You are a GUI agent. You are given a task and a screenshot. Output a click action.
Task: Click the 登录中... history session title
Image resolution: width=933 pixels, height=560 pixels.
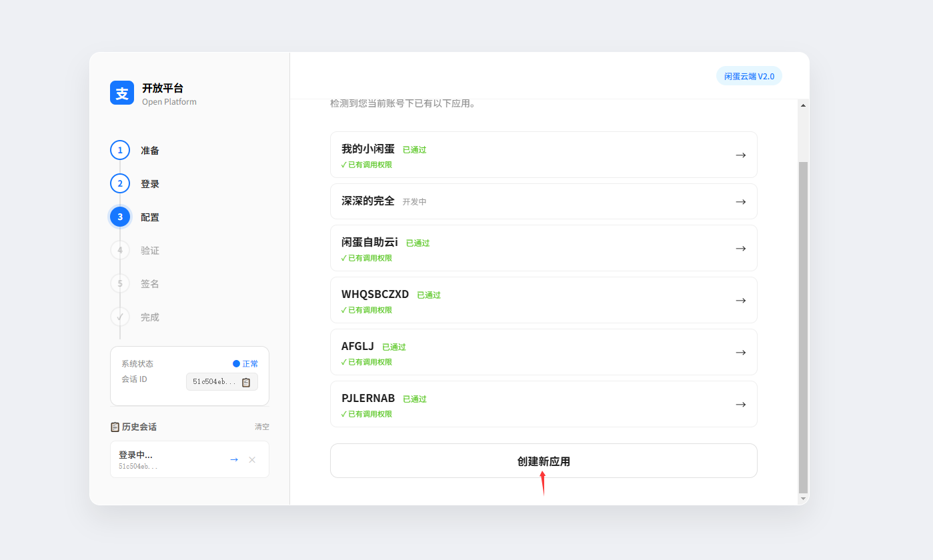[135, 455]
